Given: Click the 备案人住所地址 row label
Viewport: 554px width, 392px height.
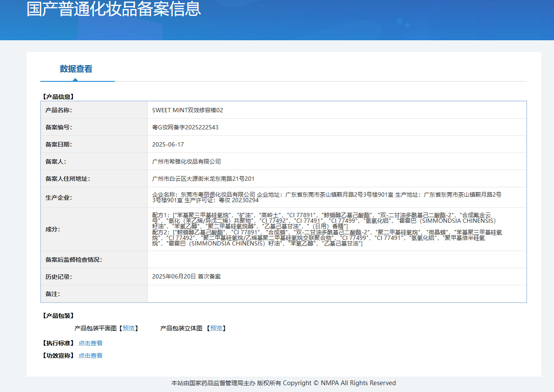Looking at the screenshot, I should coord(68,179).
